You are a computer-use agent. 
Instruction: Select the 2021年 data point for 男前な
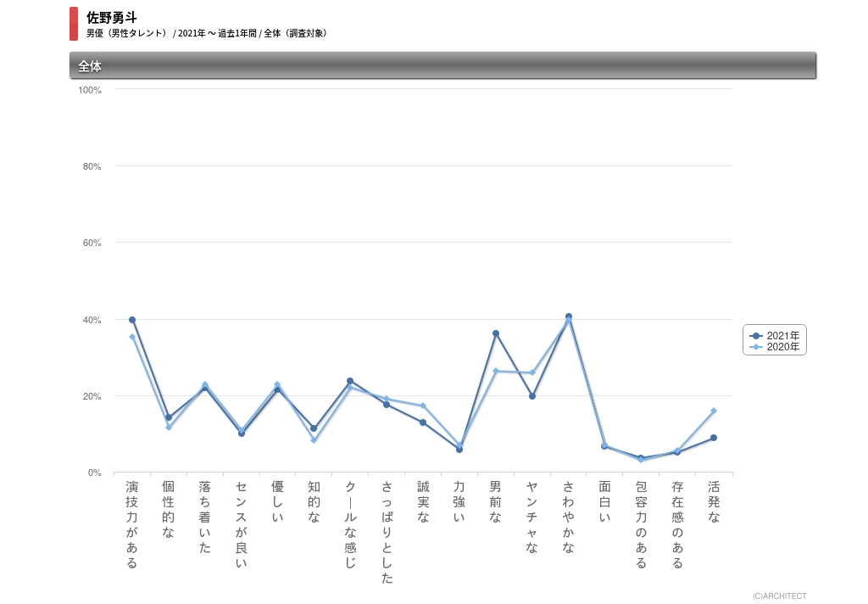tap(496, 333)
